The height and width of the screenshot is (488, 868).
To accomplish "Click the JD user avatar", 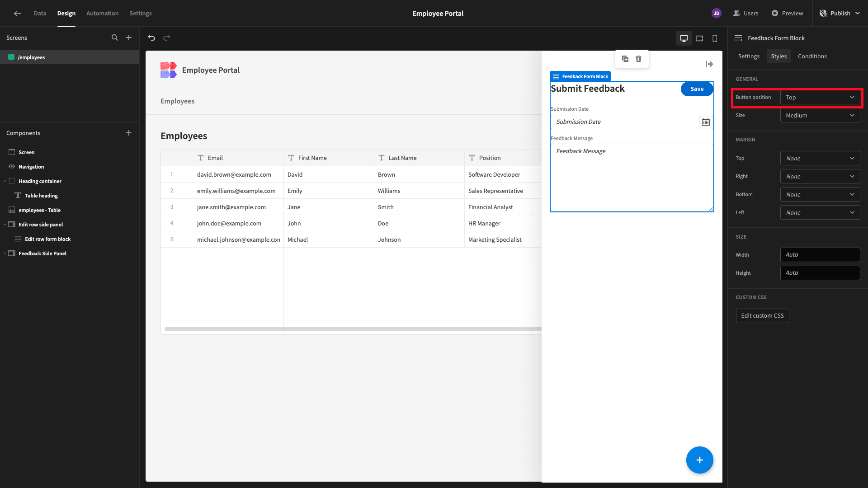I will pyautogui.click(x=717, y=14).
